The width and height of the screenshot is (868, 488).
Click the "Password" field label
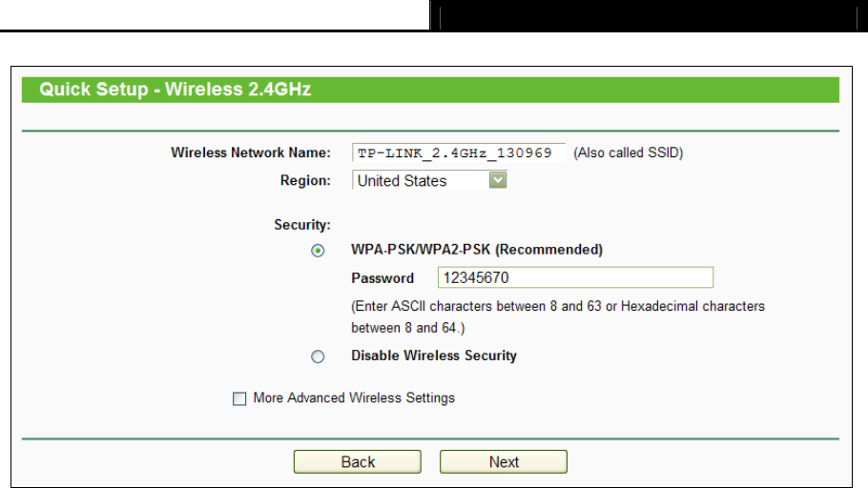coord(382,278)
